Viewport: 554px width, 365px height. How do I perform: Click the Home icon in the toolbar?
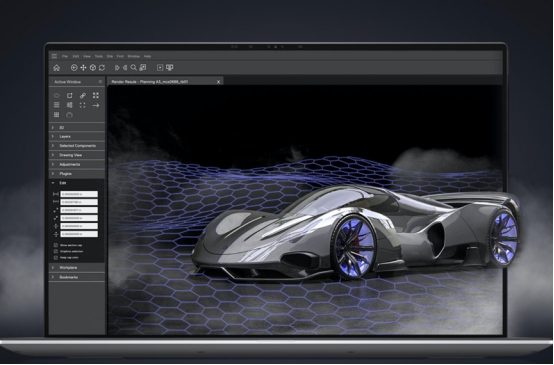[x=57, y=68]
